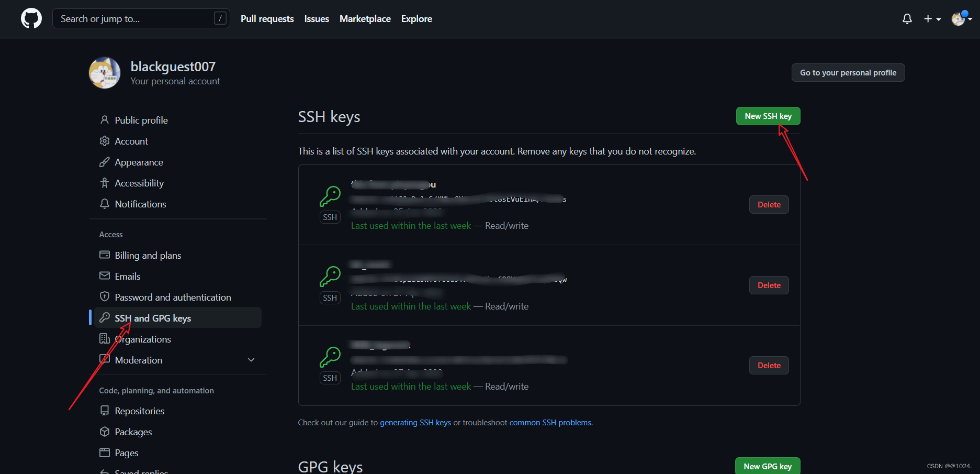Expand the Moderation section chevron
This screenshot has height=474, width=980.
coord(251,360)
